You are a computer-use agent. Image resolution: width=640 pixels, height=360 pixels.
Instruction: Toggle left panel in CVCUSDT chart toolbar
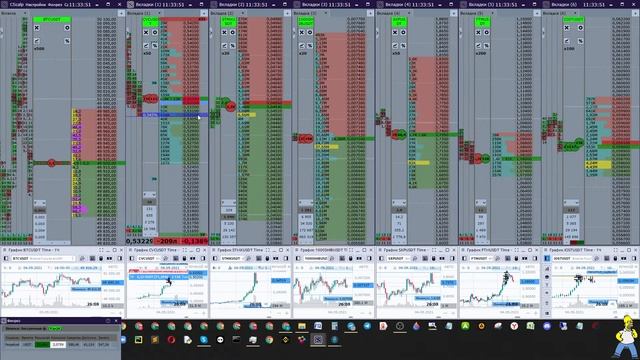131,258
